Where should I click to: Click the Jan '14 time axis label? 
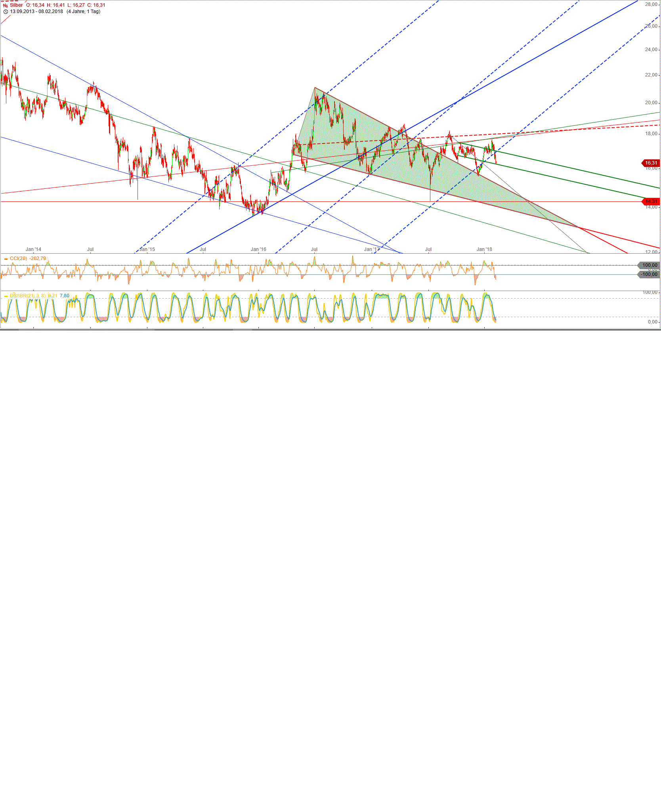(x=33, y=249)
